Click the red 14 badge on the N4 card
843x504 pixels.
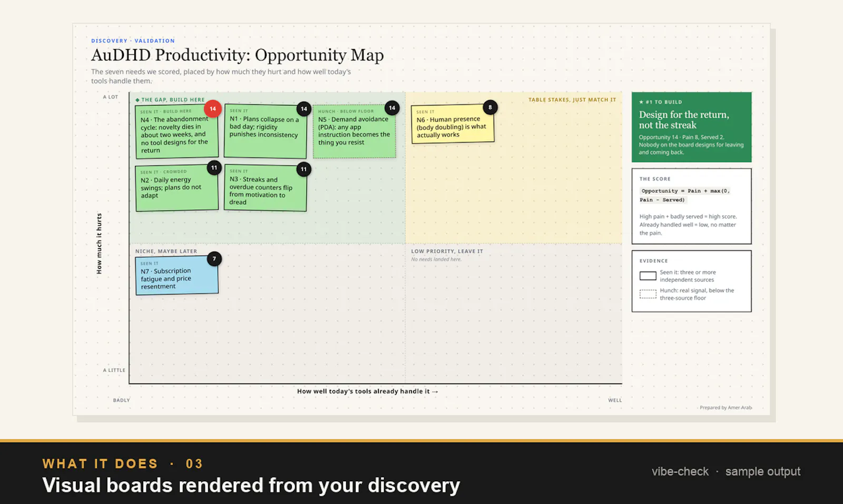[213, 109]
